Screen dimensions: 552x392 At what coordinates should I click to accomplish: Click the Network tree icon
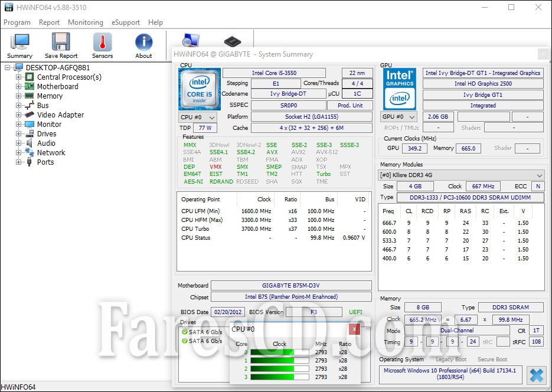click(x=30, y=152)
